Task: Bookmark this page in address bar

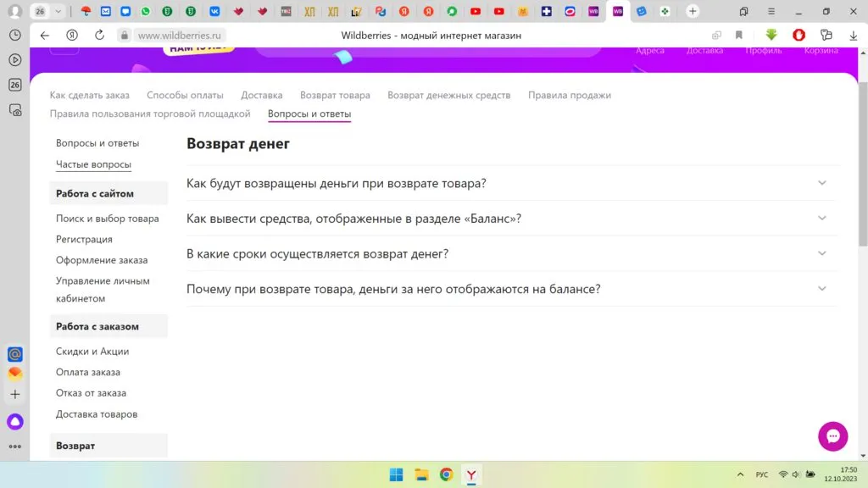Action: click(x=739, y=36)
